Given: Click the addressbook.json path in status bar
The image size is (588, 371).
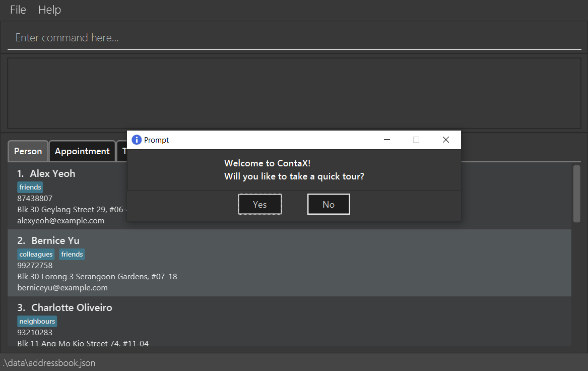Looking at the screenshot, I should click(49, 363).
